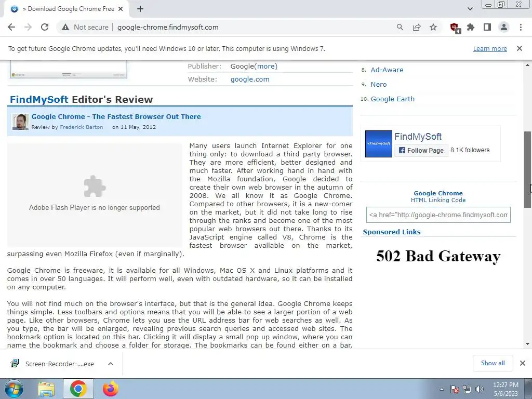This screenshot has height=399, width=532.
Task: Click the forward navigation arrow
Action: (x=28, y=27)
